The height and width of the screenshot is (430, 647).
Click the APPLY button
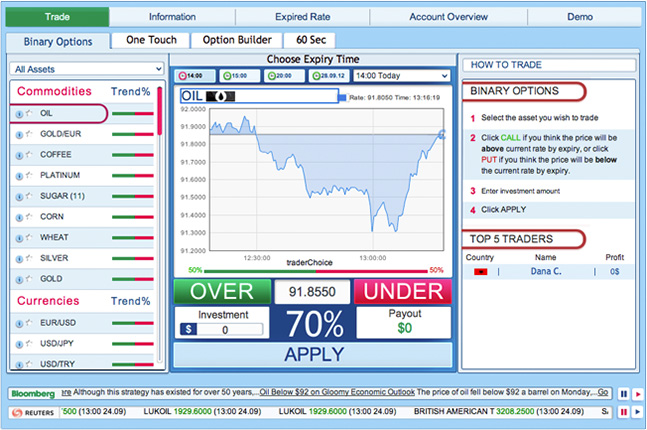click(x=314, y=354)
